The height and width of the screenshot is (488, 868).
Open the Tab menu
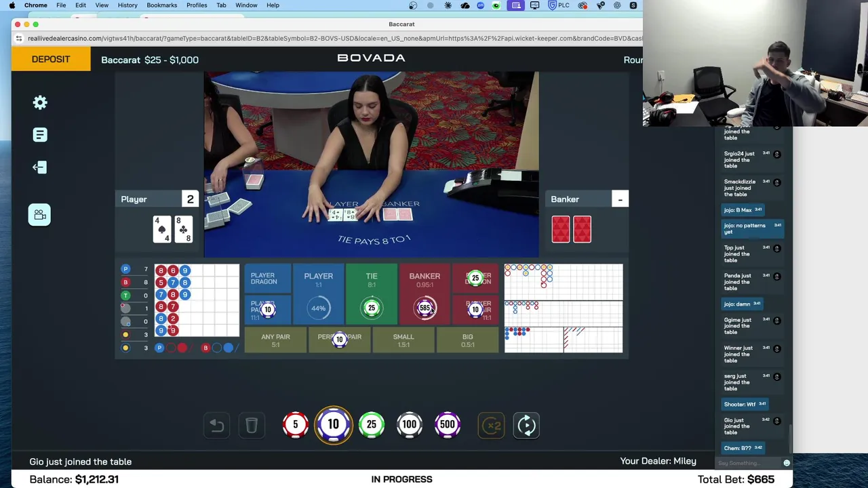[221, 5]
